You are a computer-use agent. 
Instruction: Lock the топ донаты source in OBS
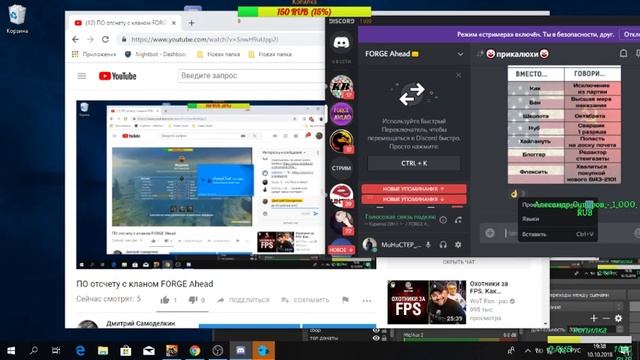point(384,338)
